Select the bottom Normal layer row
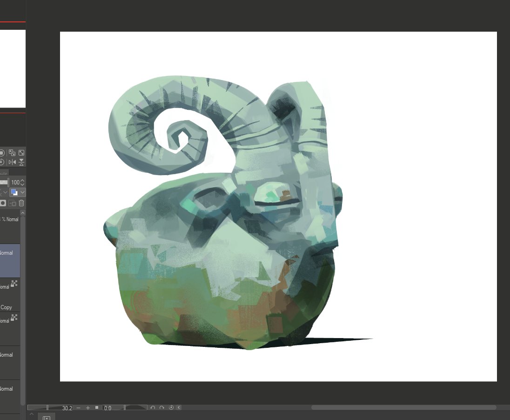 (10, 396)
